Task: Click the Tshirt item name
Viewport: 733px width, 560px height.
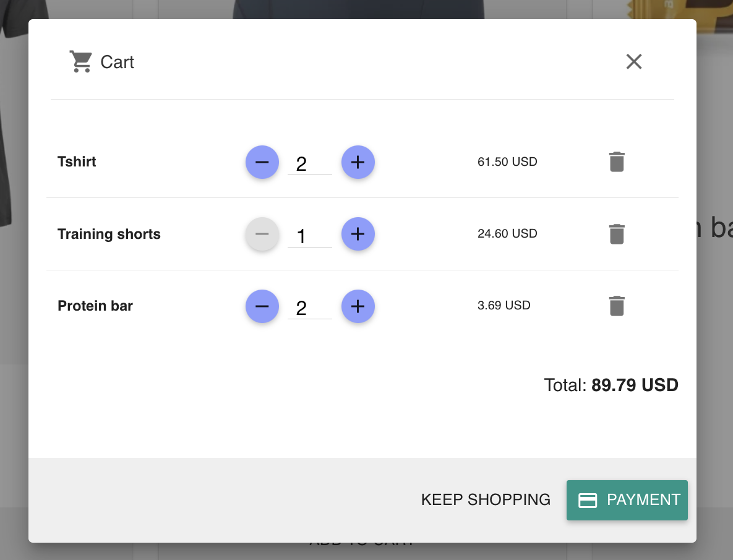Action: pos(77,162)
